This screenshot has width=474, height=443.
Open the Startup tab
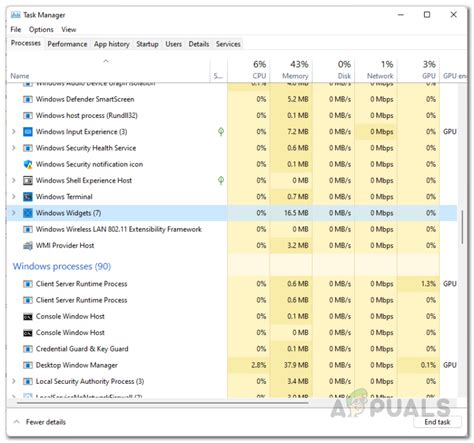pos(147,44)
